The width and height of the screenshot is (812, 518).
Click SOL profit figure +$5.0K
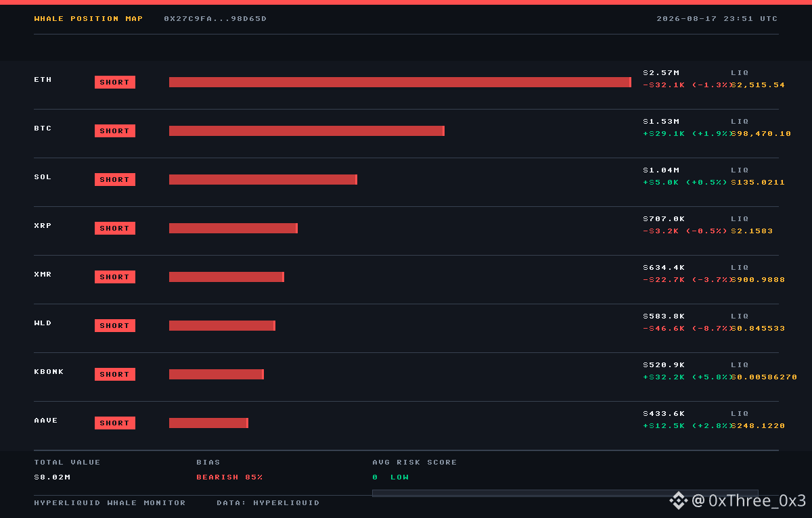pos(661,183)
